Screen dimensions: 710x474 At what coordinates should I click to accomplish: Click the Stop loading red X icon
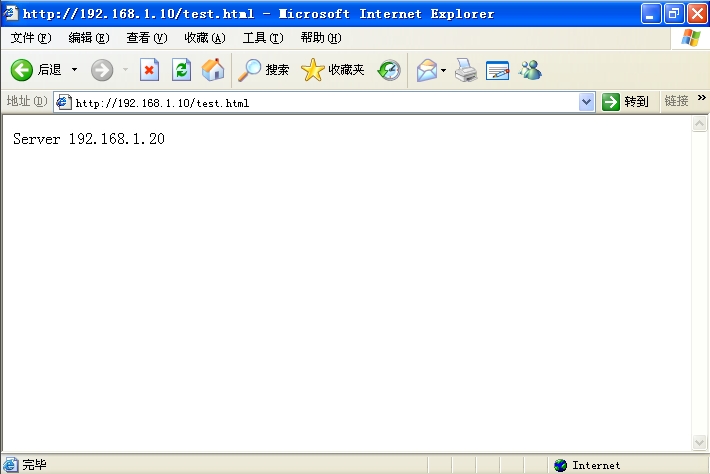(149, 70)
